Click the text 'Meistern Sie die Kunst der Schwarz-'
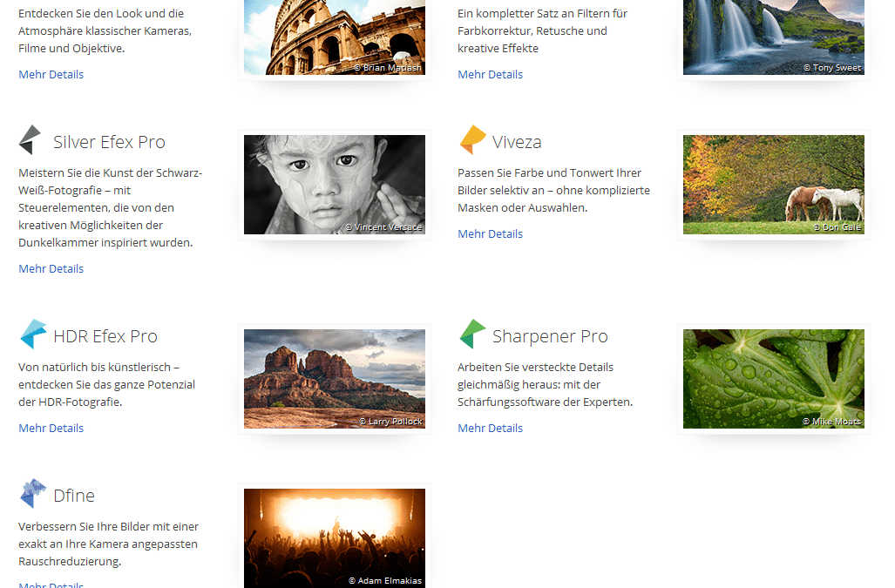The height and width of the screenshot is (588, 895). (x=110, y=172)
